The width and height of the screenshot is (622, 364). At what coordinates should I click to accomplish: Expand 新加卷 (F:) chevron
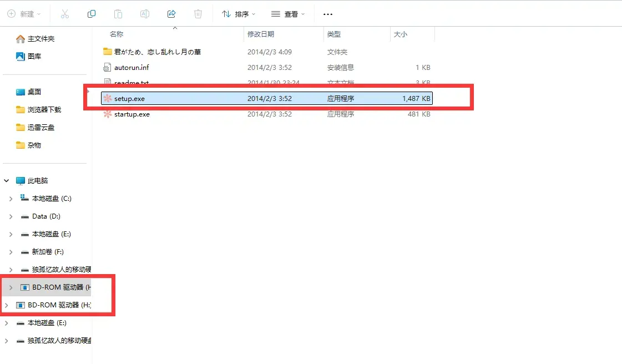click(11, 252)
